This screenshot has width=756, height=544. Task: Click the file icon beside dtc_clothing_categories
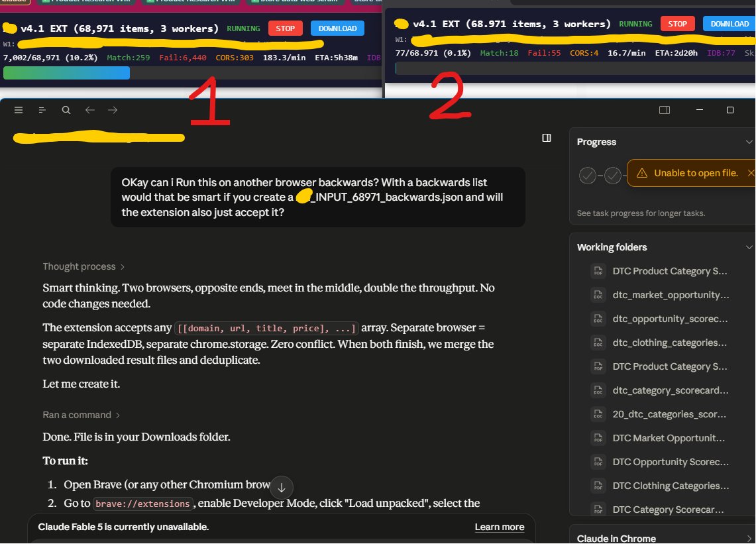(x=598, y=343)
